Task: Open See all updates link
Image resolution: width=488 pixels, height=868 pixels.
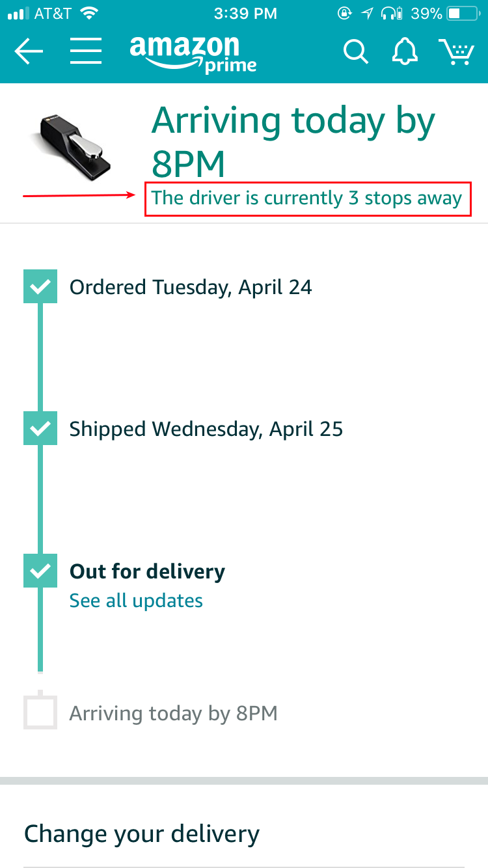Action: (x=136, y=601)
